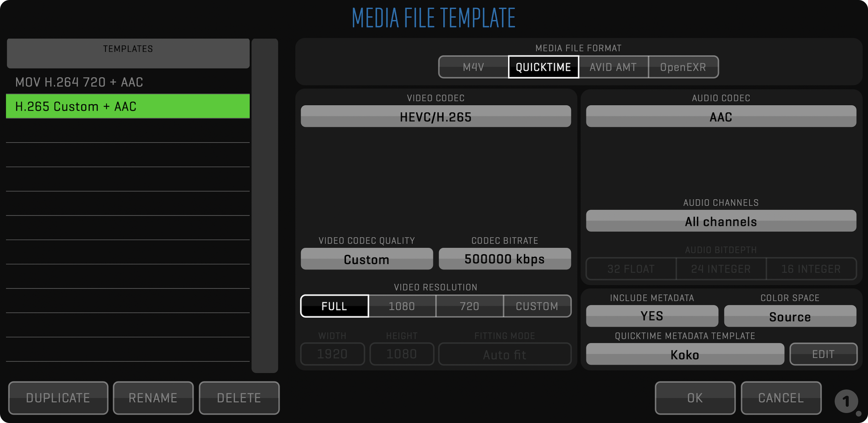Click the DUPLICATE template button

pyautogui.click(x=58, y=398)
